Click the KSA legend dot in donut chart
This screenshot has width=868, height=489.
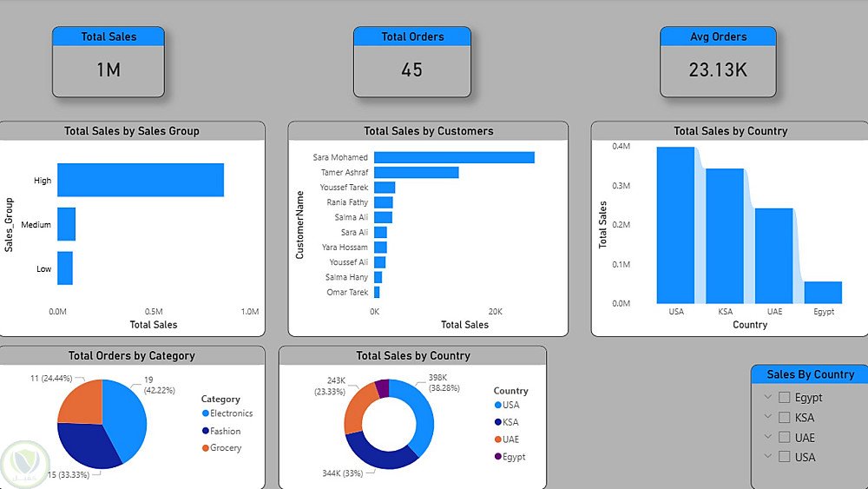(497, 422)
